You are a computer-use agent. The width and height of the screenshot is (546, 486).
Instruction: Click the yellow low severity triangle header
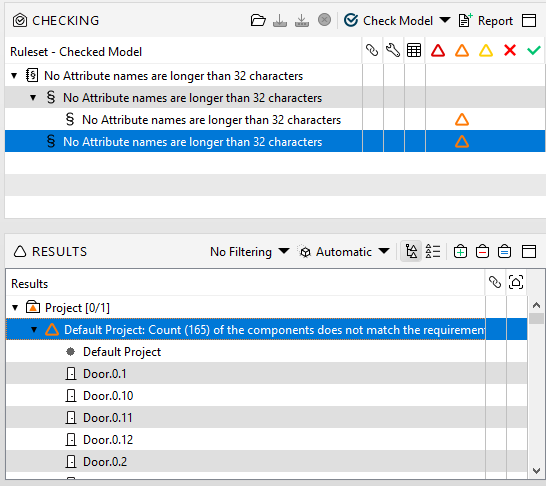click(x=486, y=50)
